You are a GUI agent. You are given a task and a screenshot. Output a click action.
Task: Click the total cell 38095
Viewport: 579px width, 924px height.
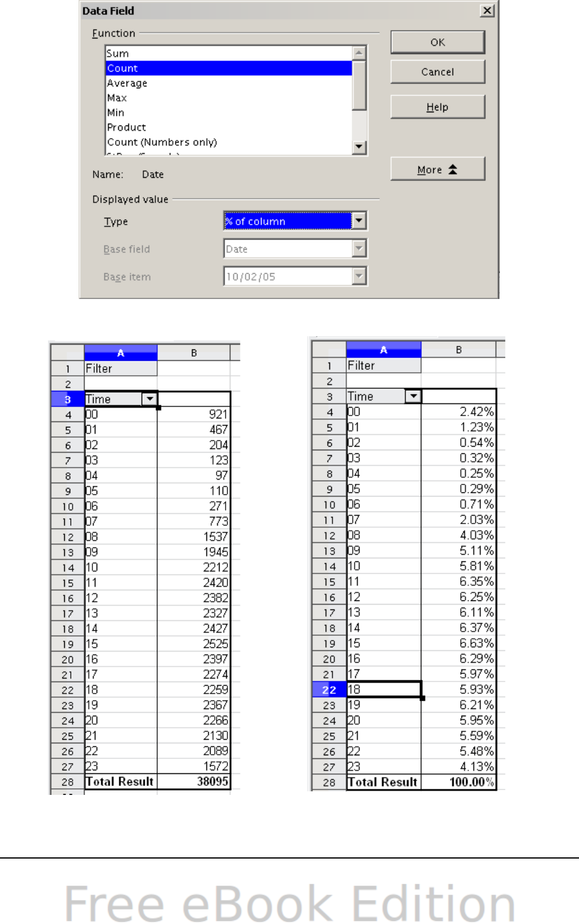(x=194, y=782)
